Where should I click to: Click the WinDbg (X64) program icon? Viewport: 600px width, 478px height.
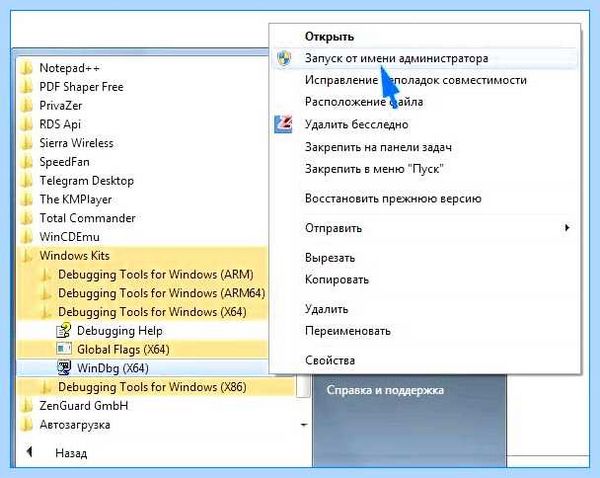pos(64,368)
